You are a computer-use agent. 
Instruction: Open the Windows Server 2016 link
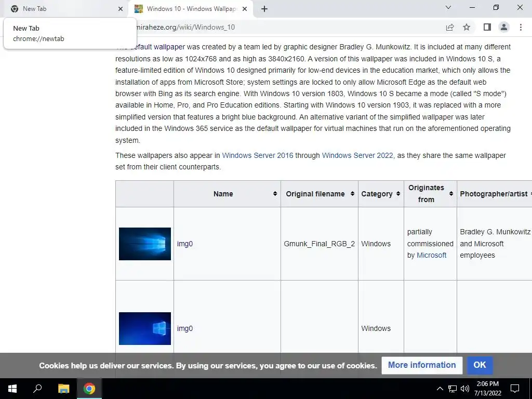point(258,155)
